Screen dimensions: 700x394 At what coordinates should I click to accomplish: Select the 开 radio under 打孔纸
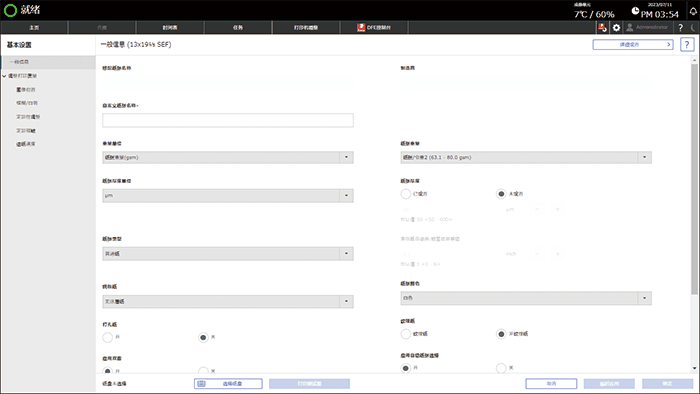(x=108, y=337)
